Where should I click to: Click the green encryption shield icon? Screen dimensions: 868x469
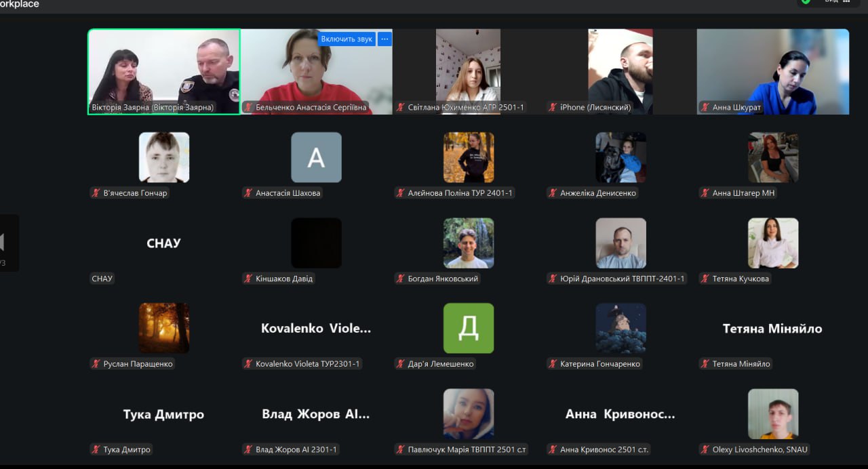(x=806, y=1)
